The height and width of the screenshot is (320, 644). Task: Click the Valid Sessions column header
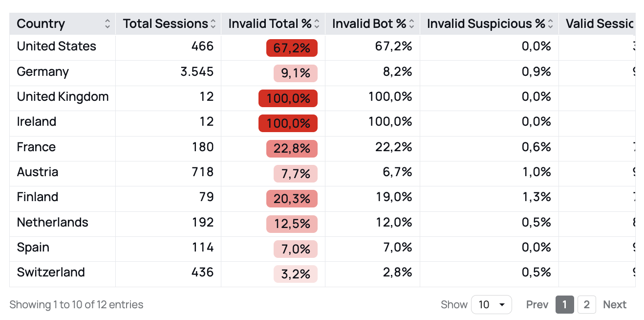click(x=599, y=23)
